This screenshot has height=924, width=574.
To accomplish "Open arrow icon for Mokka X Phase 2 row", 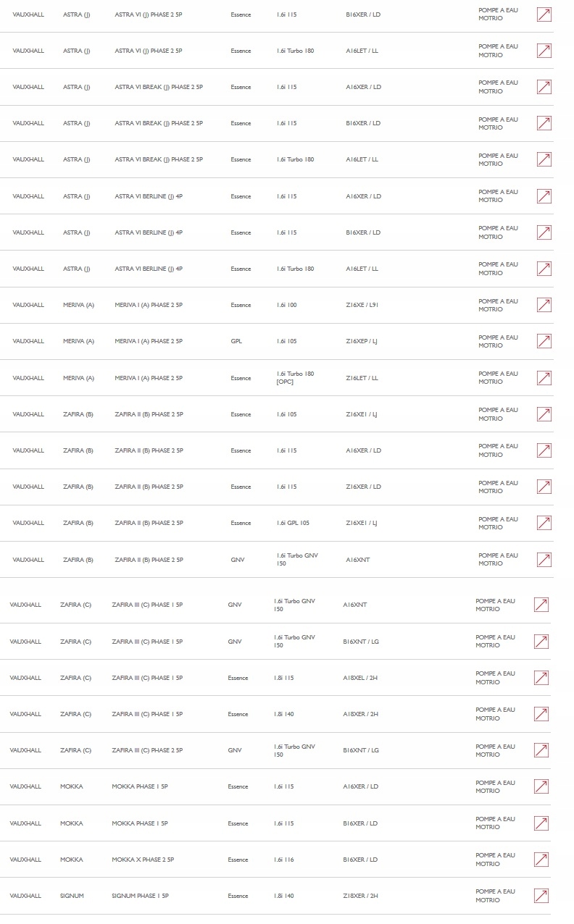I will click(x=541, y=860).
